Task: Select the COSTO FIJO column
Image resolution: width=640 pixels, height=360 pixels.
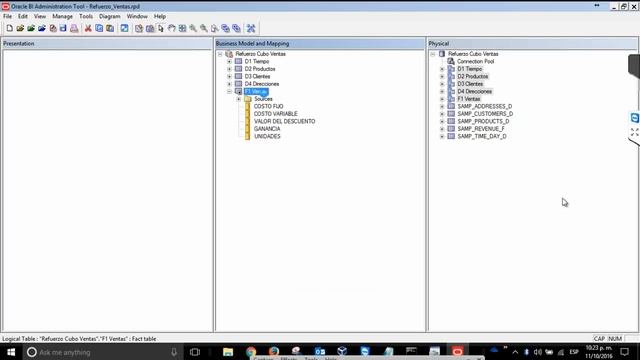Action: coord(268,106)
